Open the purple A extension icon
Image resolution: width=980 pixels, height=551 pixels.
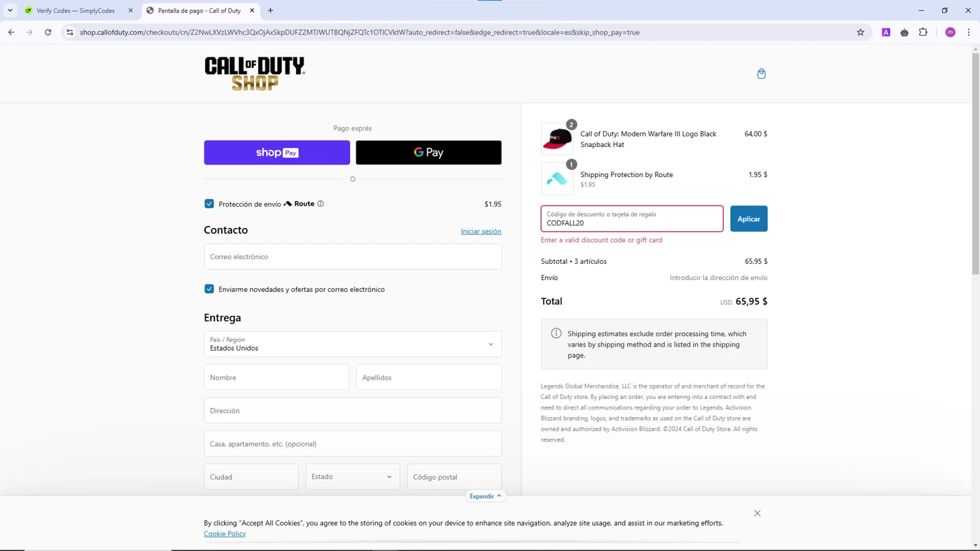point(886,32)
